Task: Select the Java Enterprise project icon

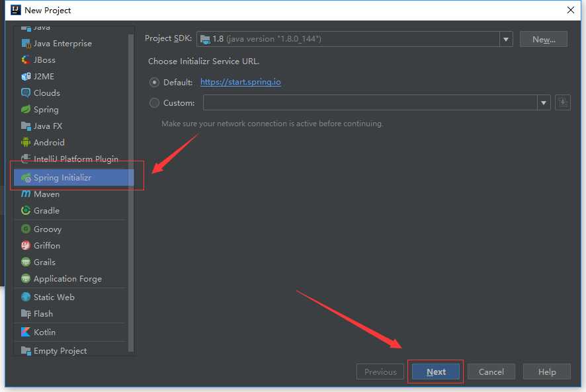Action: click(26, 44)
